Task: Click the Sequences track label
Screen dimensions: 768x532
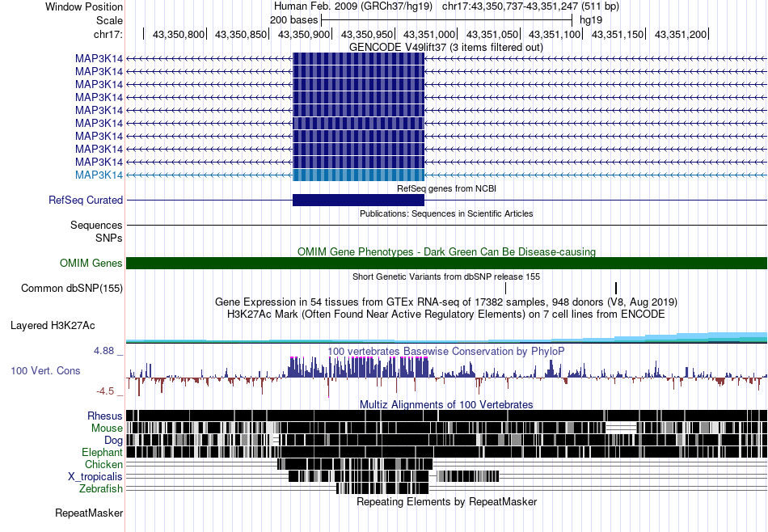Action: tap(96, 226)
